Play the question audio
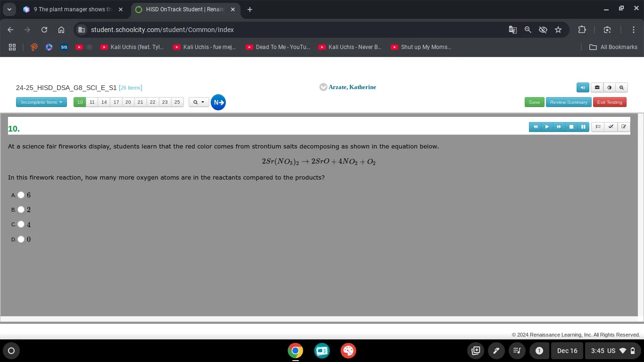The height and width of the screenshot is (362, 644). [x=547, y=127]
